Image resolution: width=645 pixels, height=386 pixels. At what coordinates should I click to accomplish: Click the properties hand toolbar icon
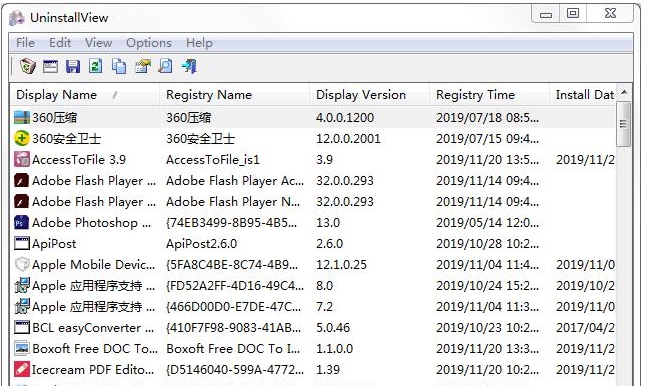click(142, 66)
